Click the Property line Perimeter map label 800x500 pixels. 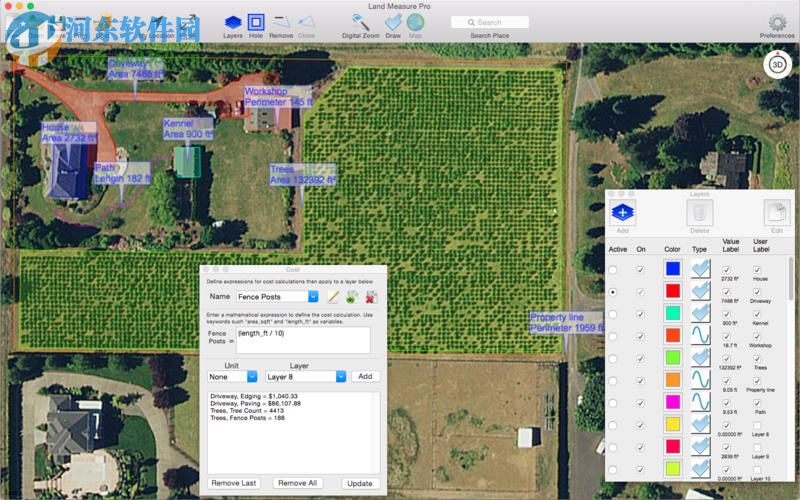(x=566, y=322)
